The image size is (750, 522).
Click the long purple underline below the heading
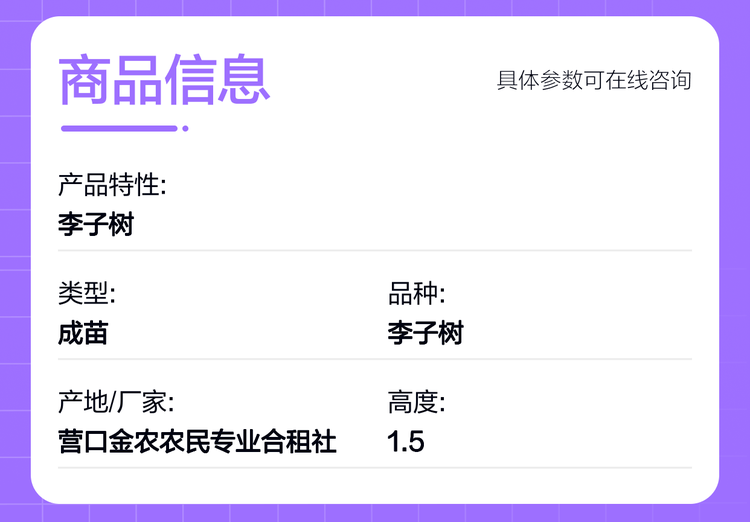tap(119, 128)
